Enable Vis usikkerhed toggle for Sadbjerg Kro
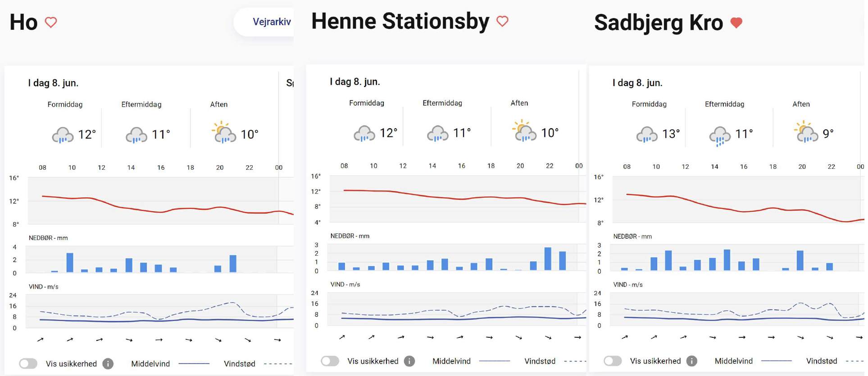 (613, 361)
